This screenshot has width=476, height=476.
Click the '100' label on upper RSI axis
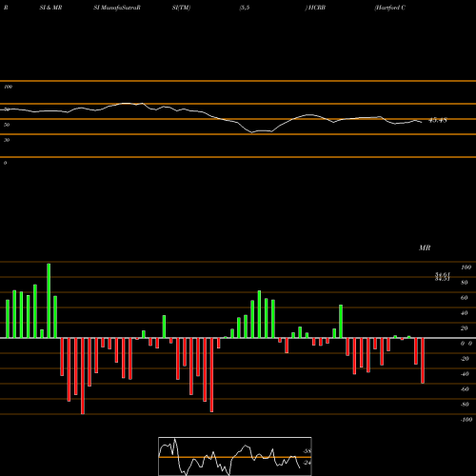tap(8, 87)
